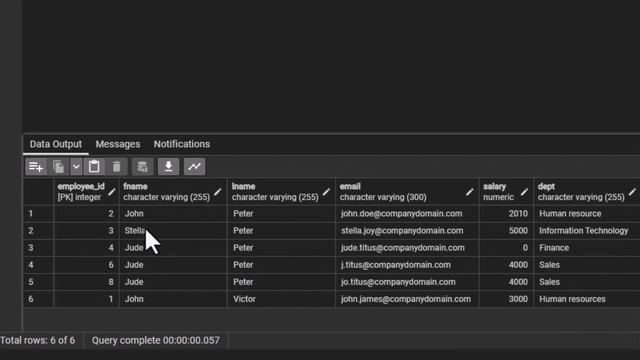This screenshot has height=360, width=640.
Task: Select row number 6 header
Action: pos(38,299)
